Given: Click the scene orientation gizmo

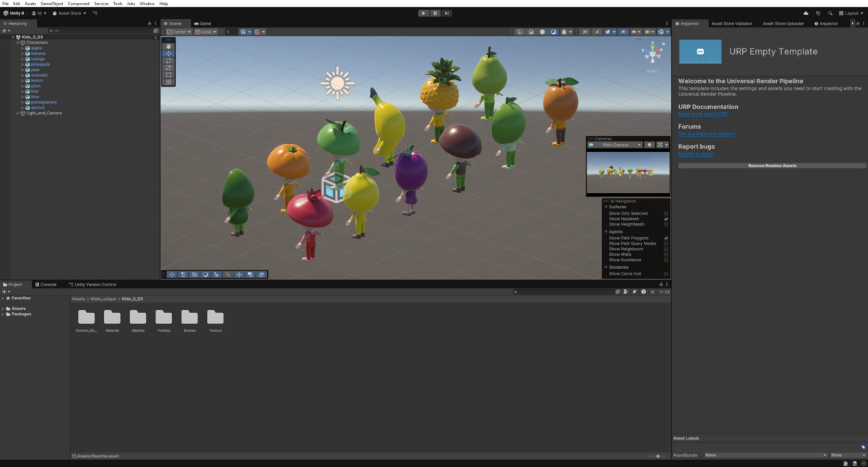Looking at the screenshot, I should click(x=652, y=52).
